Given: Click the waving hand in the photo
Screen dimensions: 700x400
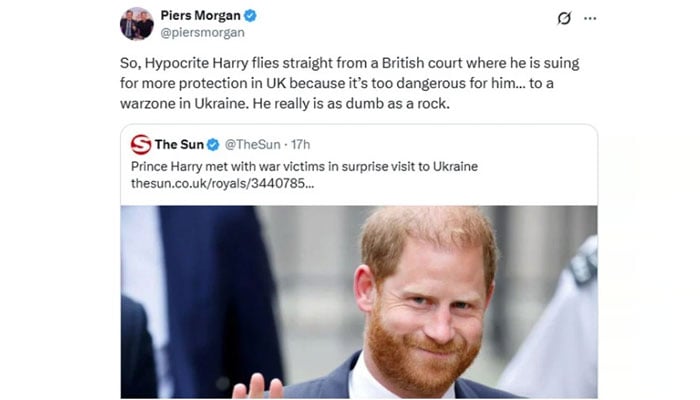Looking at the screenshot, I should (254, 386).
